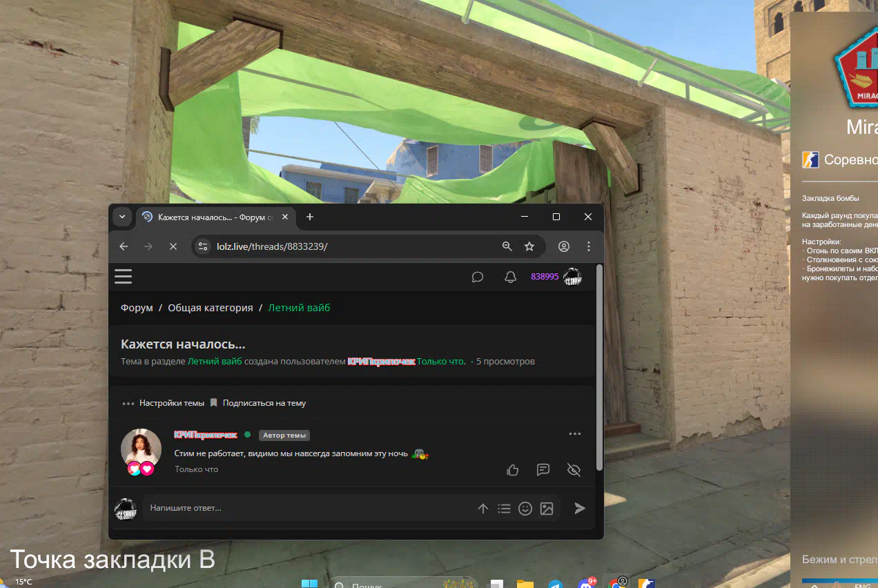Insert an image in the reply
The image size is (878, 588).
(547, 509)
